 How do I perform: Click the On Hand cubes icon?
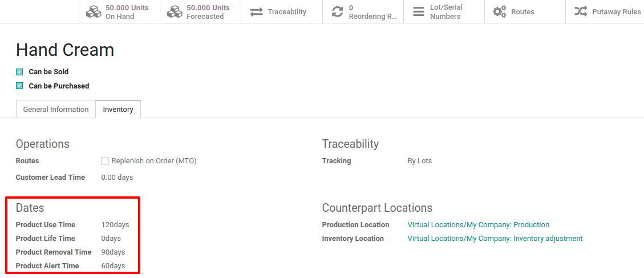point(94,12)
